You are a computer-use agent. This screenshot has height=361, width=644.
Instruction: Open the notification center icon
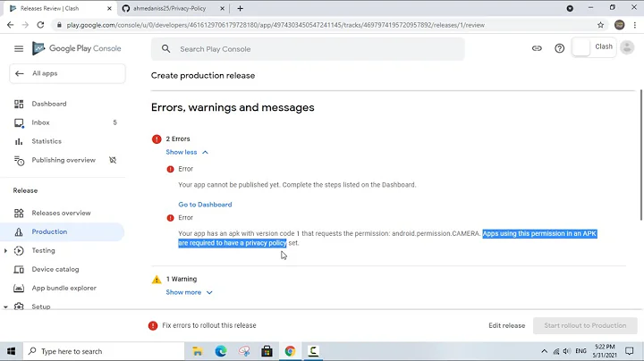pos(629,351)
